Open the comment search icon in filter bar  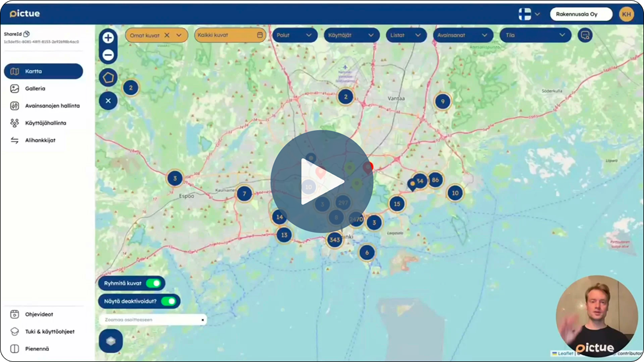585,36
